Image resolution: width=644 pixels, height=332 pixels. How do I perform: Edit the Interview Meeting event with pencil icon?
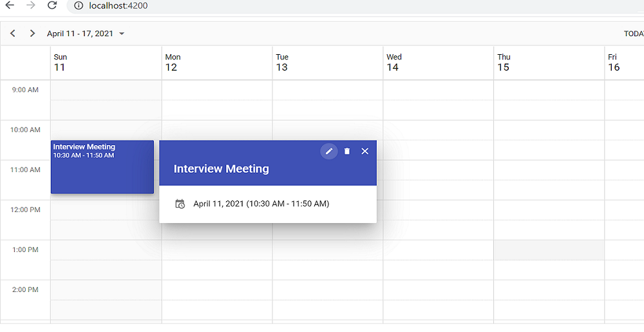[x=329, y=151]
